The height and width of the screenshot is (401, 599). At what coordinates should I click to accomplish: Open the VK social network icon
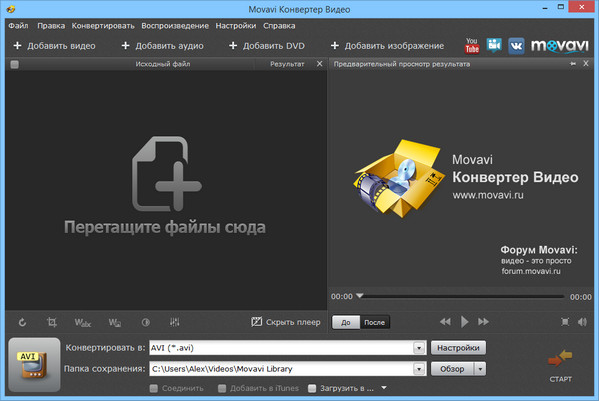pyautogui.click(x=516, y=46)
